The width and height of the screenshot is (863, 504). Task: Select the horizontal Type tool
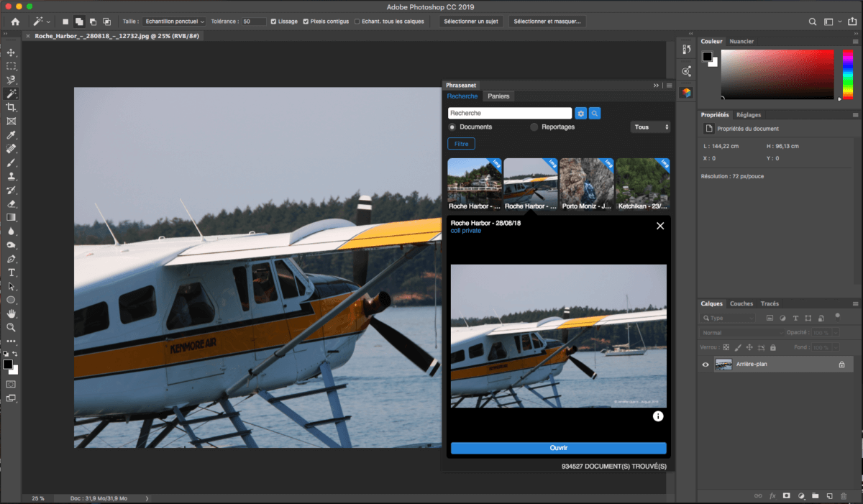click(x=11, y=272)
